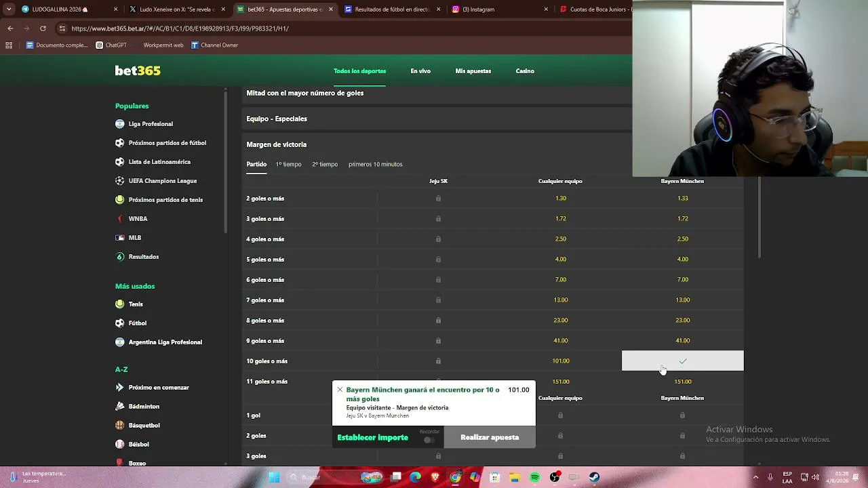The image size is (868, 488).
Task: Click the soccer ball icon beside Próximos partidos de fútbol
Action: click(x=120, y=143)
